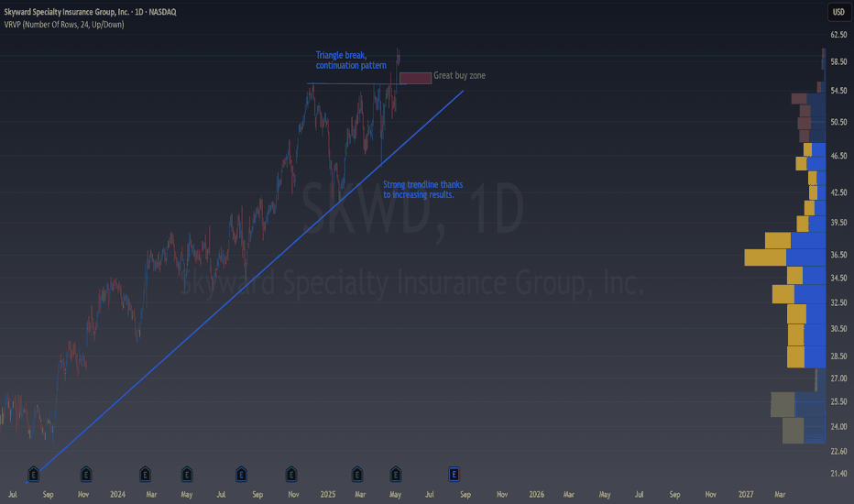Select the blue ascending trendline

245,286
